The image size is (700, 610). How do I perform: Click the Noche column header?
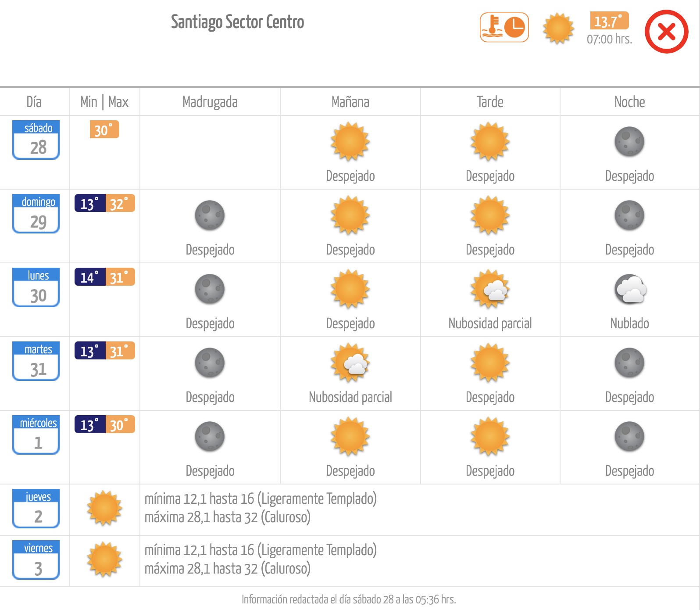tap(630, 102)
